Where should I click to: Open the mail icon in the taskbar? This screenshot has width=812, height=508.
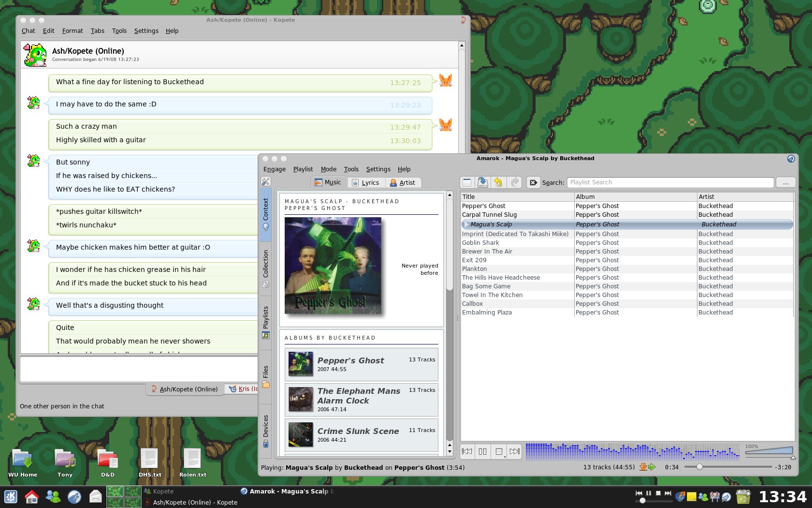point(95,497)
